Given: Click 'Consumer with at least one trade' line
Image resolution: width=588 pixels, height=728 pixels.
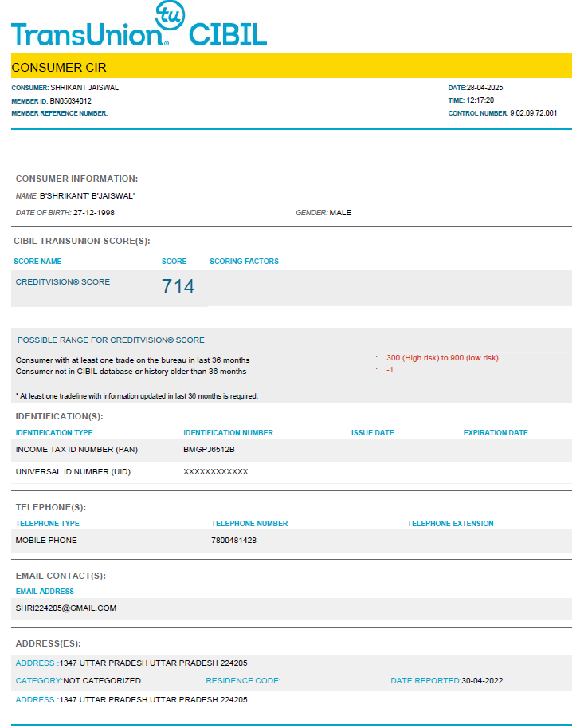Looking at the screenshot, I should click(133, 360).
